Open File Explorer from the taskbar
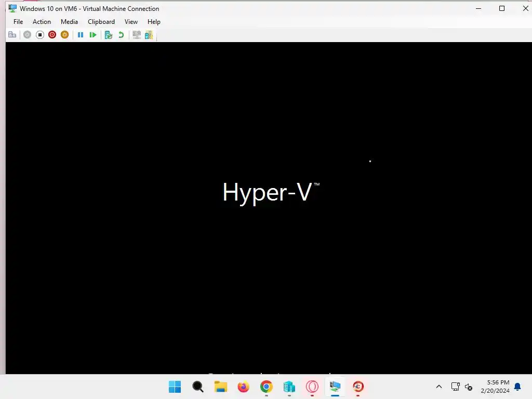 click(x=220, y=387)
